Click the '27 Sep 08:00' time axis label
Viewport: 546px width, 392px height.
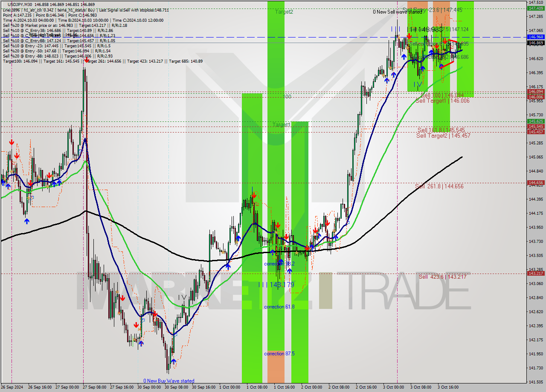[94, 387]
